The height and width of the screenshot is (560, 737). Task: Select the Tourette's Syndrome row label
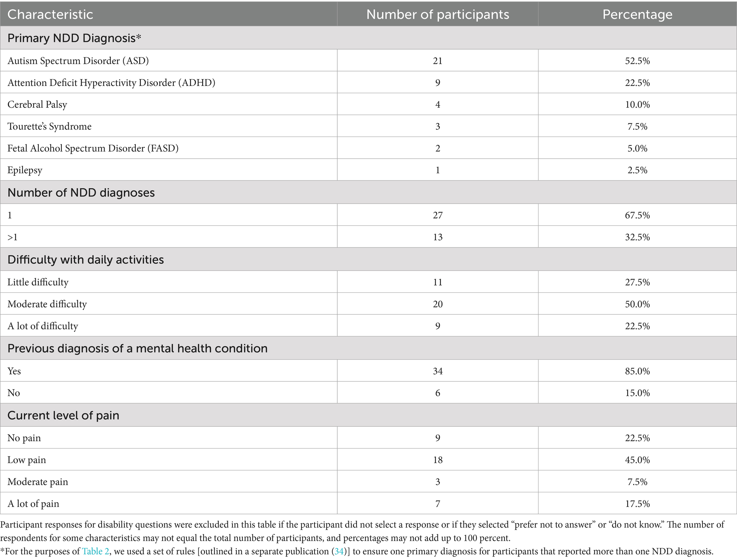pos(50,127)
